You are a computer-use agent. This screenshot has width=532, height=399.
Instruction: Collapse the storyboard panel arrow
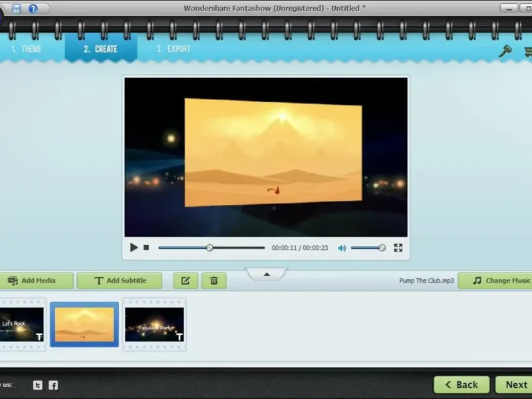(x=267, y=274)
